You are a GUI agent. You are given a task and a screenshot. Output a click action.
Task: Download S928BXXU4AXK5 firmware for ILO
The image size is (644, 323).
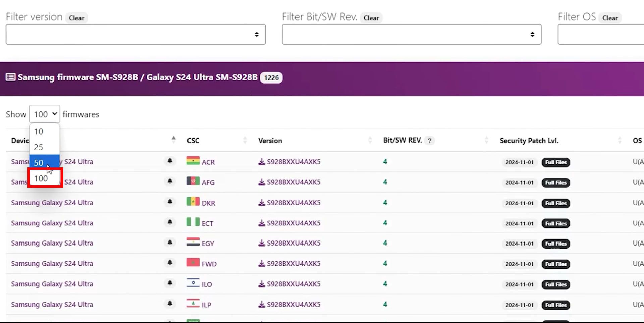tap(289, 284)
